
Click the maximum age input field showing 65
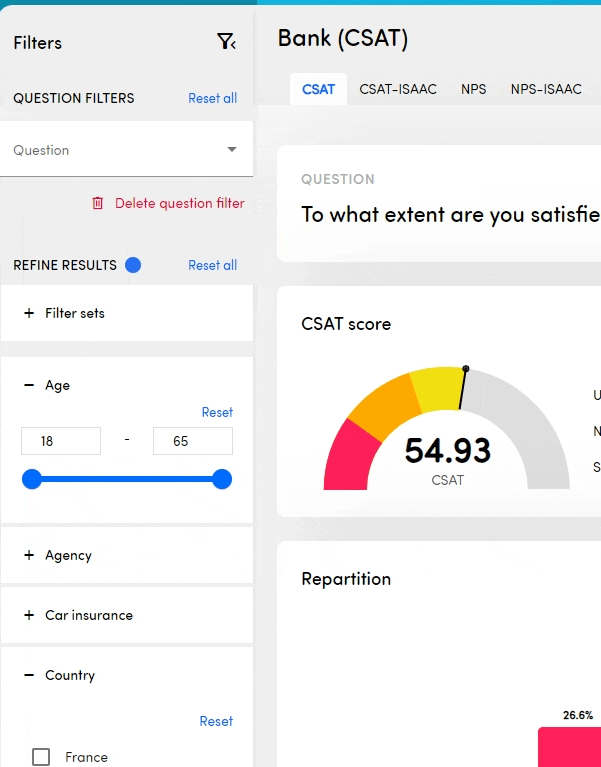point(192,441)
